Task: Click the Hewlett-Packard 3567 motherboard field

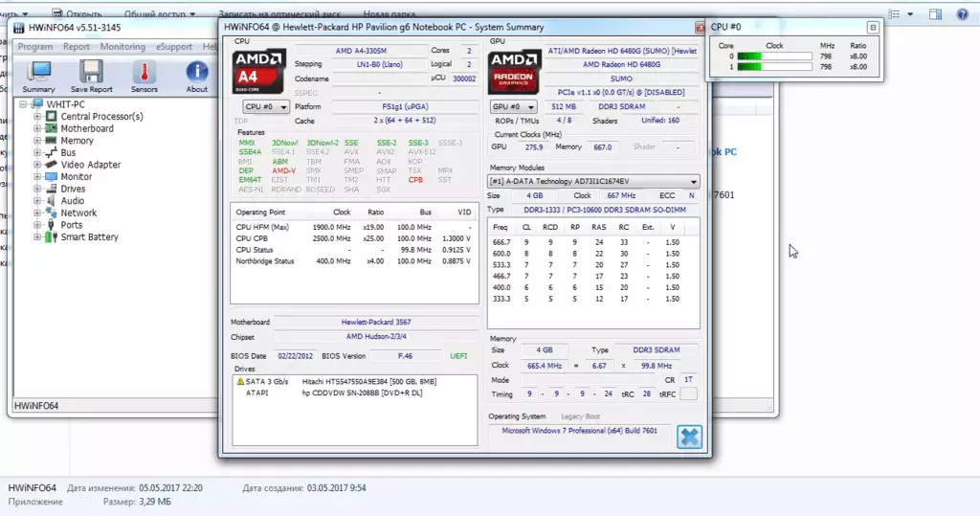Action: pos(375,322)
